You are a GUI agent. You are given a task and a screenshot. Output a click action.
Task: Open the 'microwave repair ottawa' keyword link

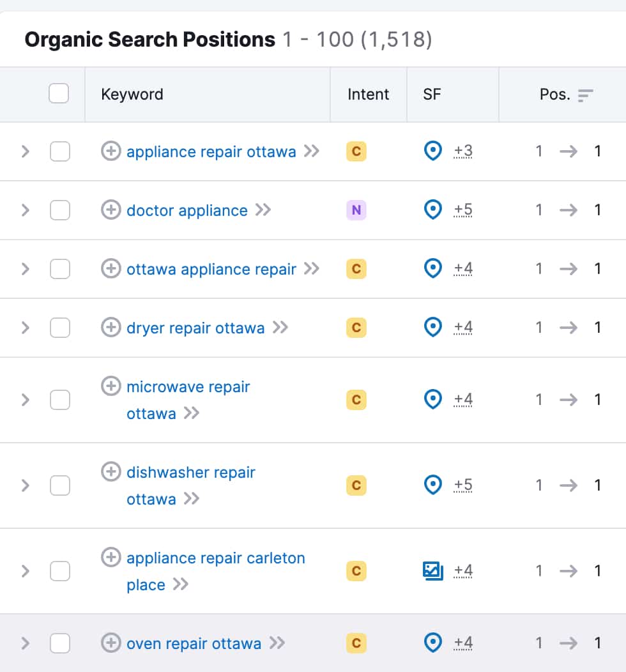(188, 400)
